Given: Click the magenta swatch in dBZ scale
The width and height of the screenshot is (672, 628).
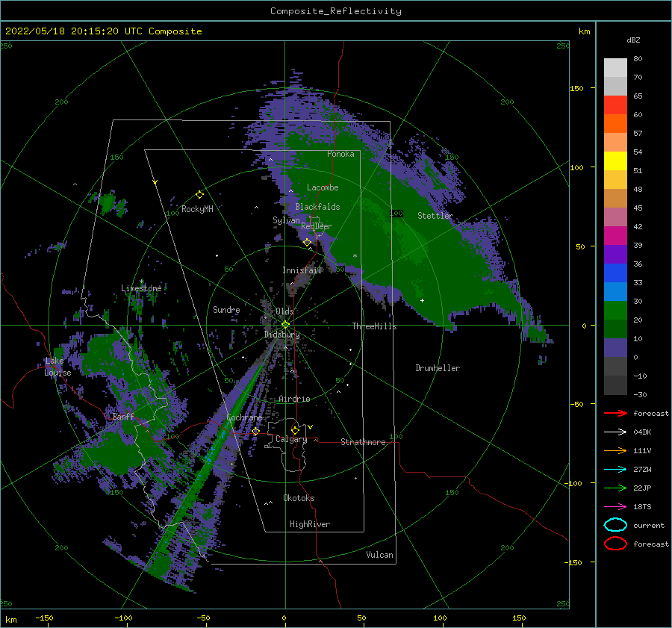Looking at the screenshot, I should 615,235.
